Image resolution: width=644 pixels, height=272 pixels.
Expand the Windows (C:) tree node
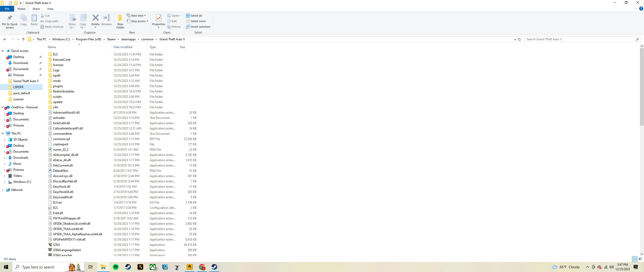(5, 182)
